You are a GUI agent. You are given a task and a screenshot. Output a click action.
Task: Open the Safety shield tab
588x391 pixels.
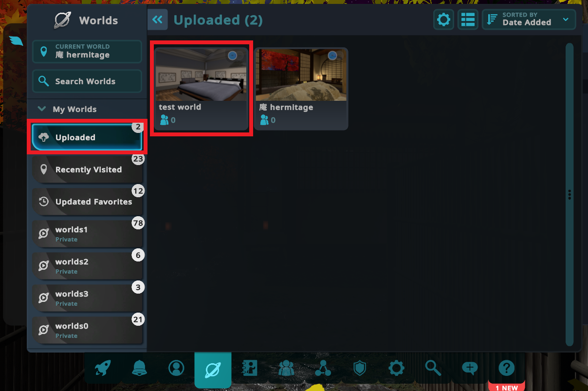pyautogui.click(x=360, y=368)
